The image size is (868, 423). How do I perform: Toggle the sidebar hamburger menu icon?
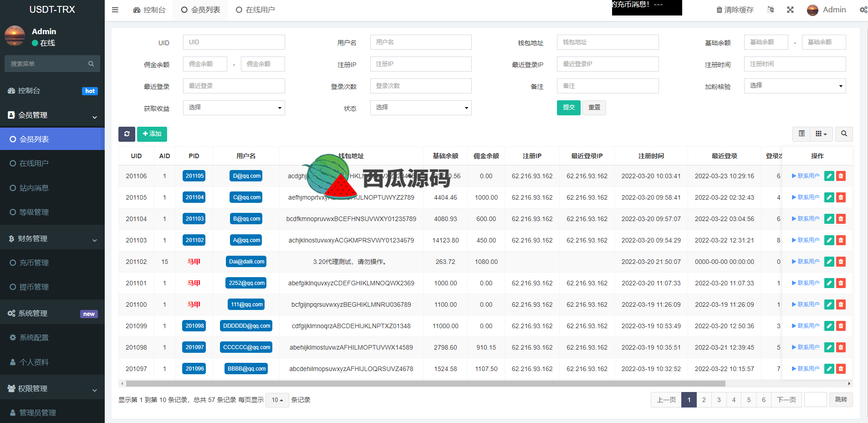(x=115, y=10)
